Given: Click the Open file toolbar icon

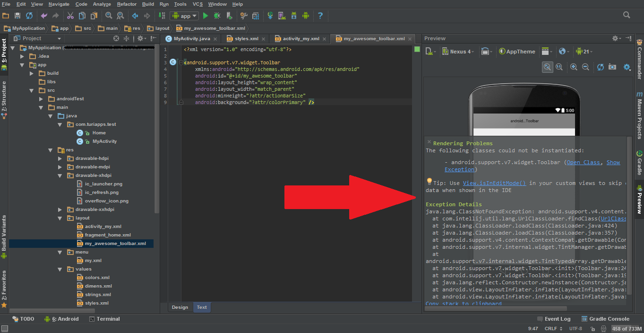Looking at the screenshot, I should point(6,16).
